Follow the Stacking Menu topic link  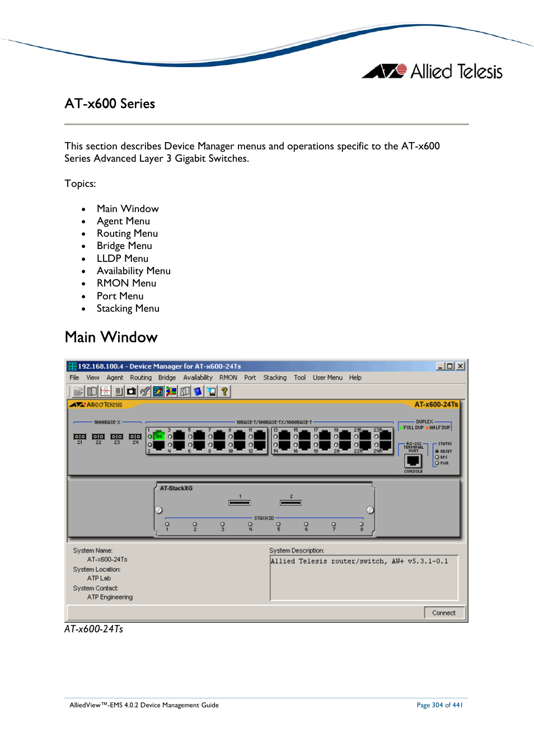pos(128,308)
